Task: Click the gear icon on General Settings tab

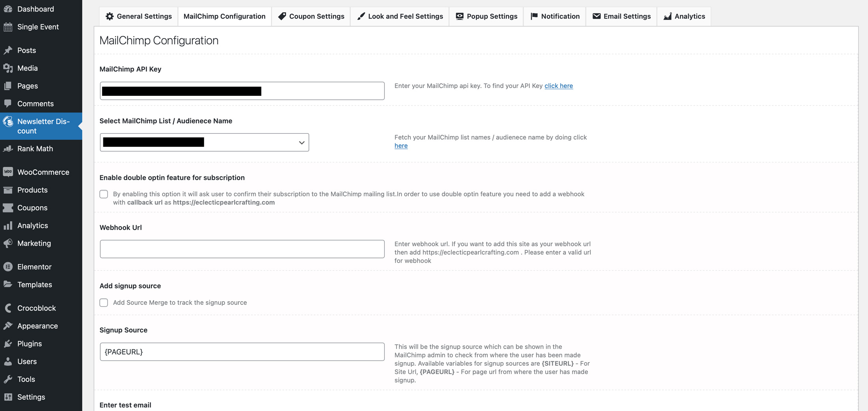Action: [x=110, y=16]
